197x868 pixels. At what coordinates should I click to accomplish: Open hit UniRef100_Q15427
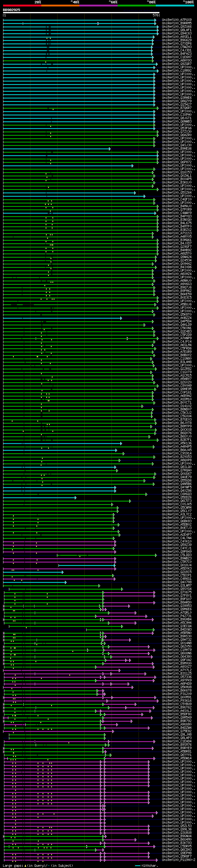[177, 104]
